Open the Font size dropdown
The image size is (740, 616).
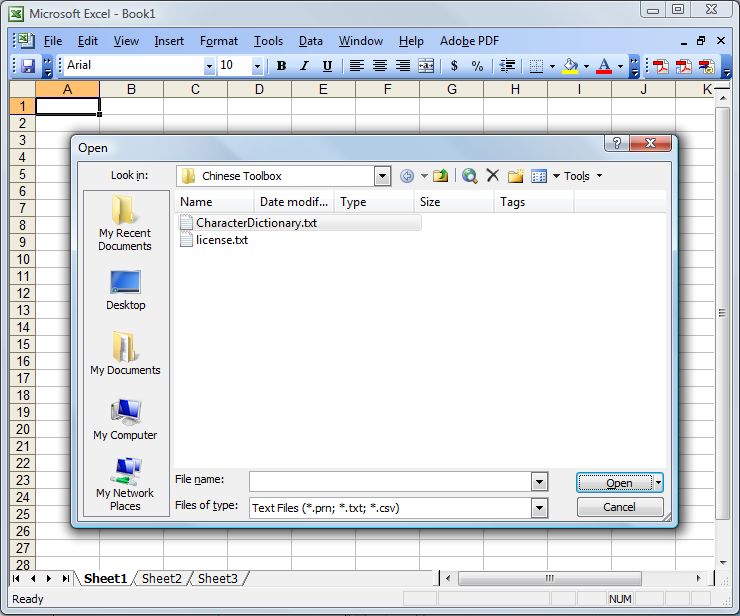click(x=257, y=66)
